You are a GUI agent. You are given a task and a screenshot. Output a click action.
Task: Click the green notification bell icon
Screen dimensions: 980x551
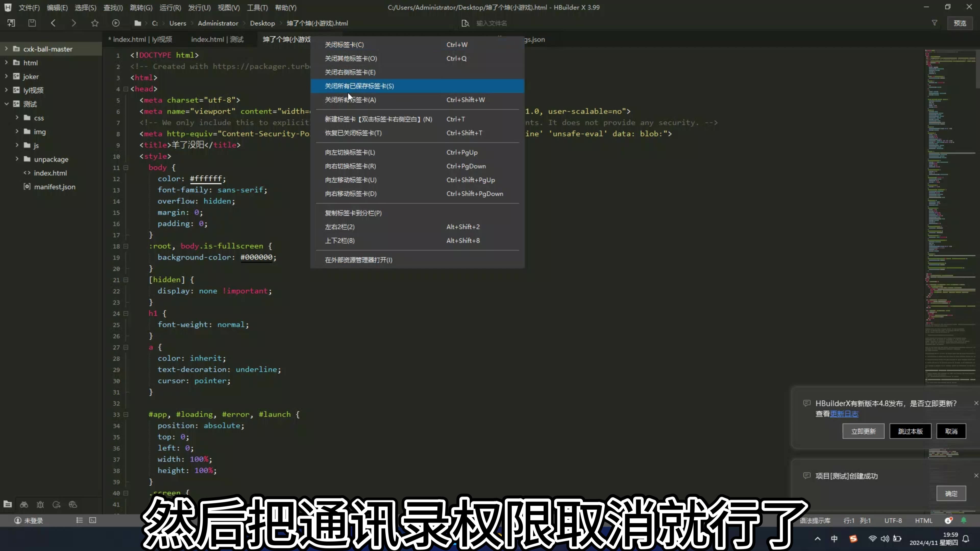[964, 520]
